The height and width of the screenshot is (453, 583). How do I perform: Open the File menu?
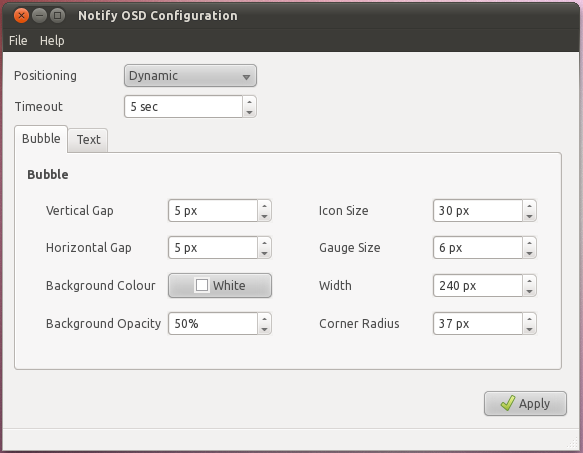click(18, 40)
